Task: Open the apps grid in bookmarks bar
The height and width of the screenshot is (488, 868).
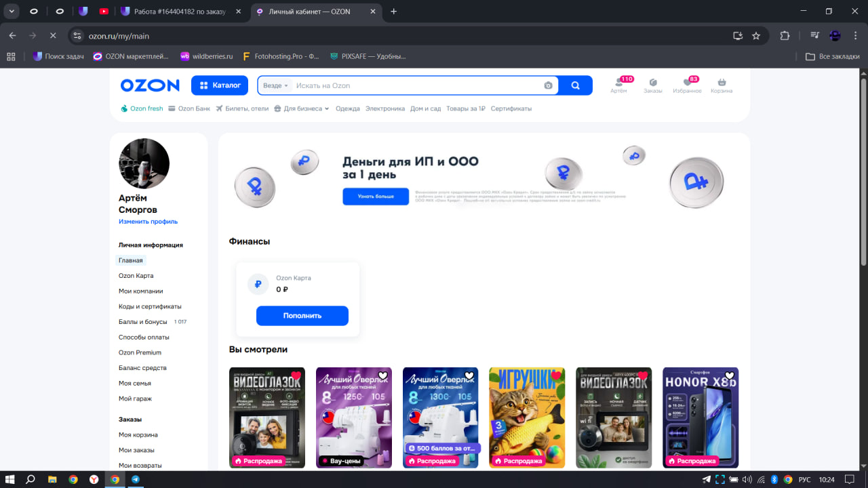Action: [x=11, y=56]
